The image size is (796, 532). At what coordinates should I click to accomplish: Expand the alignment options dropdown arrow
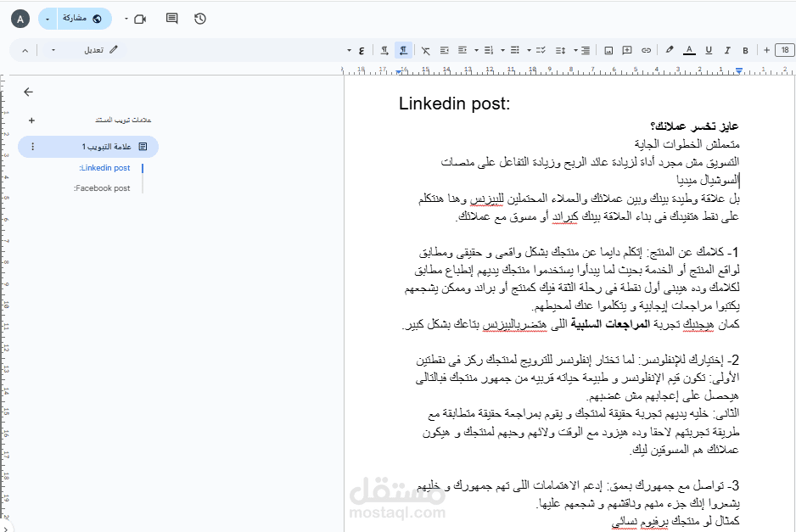tap(575, 50)
